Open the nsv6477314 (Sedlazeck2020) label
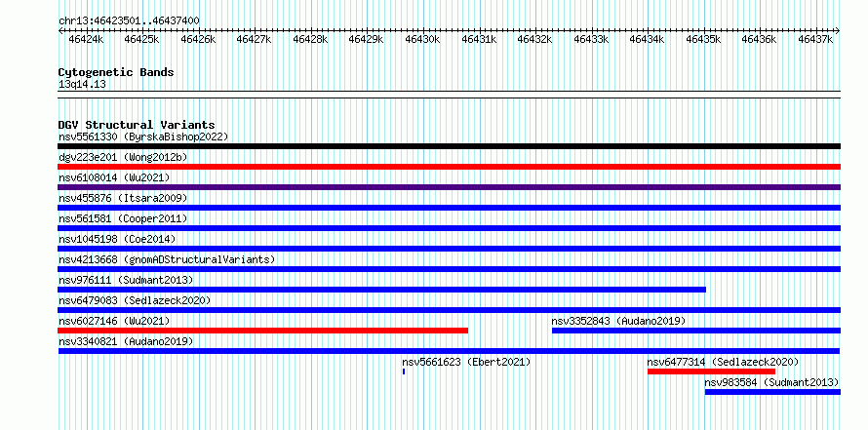The height and width of the screenshot is (430, 868). click(723, 362)
